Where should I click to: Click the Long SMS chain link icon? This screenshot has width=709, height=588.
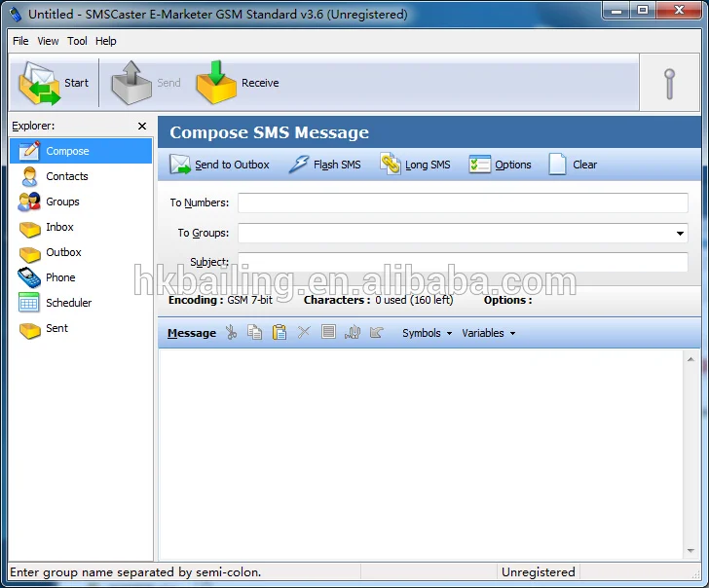tap(391, 165)
